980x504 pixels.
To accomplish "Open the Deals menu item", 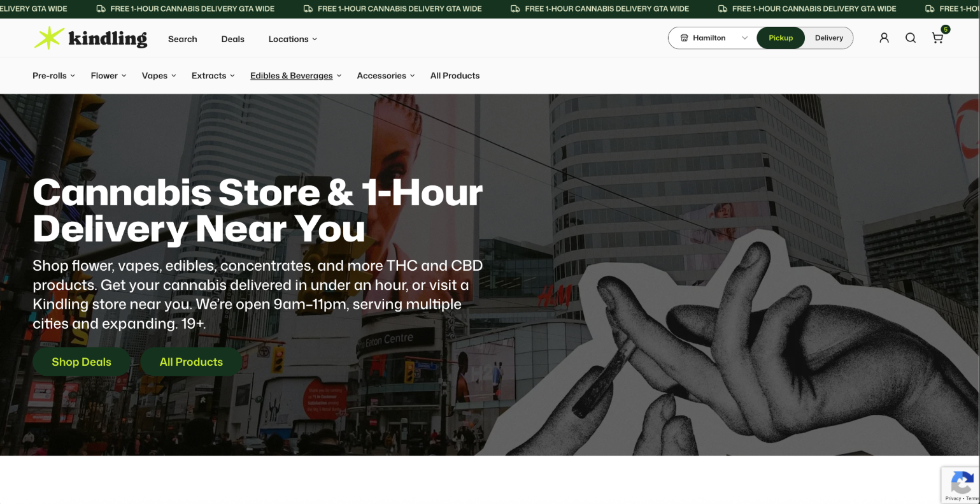I will [232, 39].
